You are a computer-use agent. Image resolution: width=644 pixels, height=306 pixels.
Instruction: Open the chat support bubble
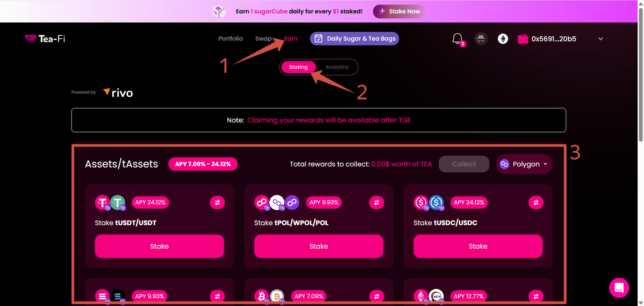[x=619, y=287]
